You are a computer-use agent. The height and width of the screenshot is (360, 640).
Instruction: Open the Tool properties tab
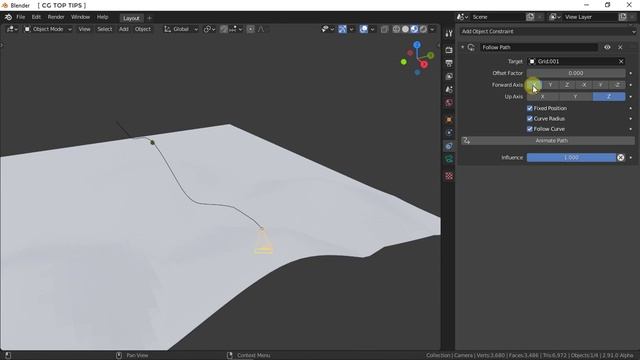pos(449,33)
